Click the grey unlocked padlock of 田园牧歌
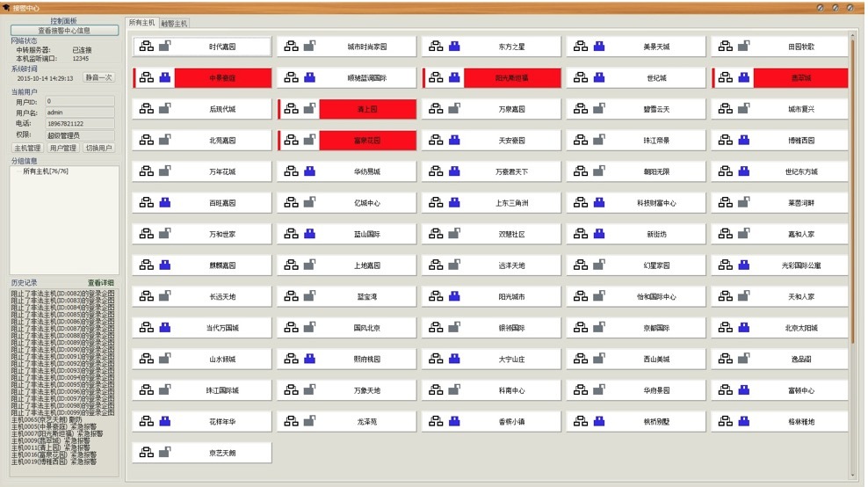 (x=742, y=47)
